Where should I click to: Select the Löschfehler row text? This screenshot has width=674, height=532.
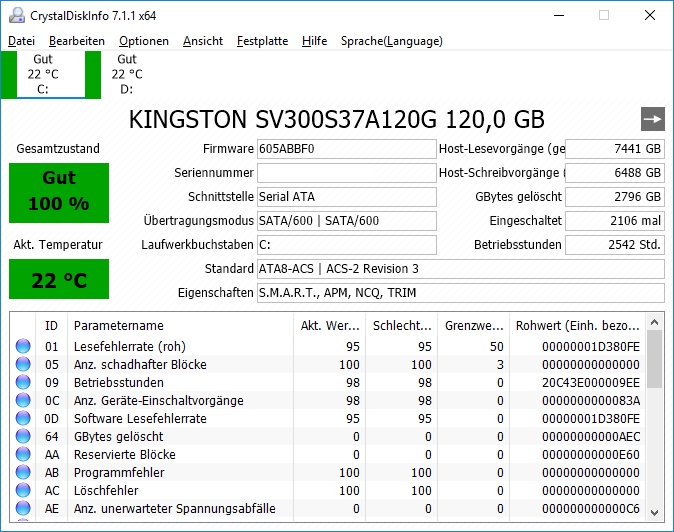[106, 490]
